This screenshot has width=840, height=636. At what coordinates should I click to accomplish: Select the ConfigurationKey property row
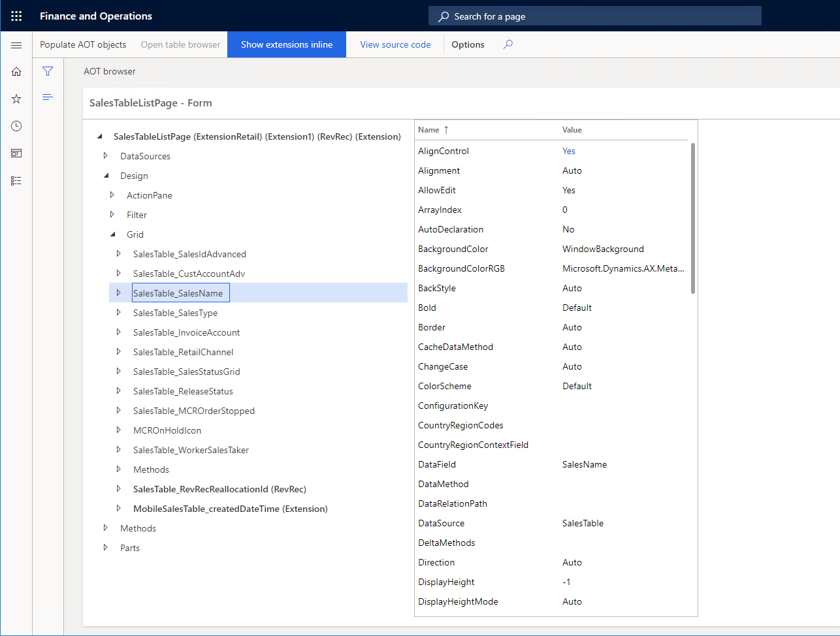(553, 405)
